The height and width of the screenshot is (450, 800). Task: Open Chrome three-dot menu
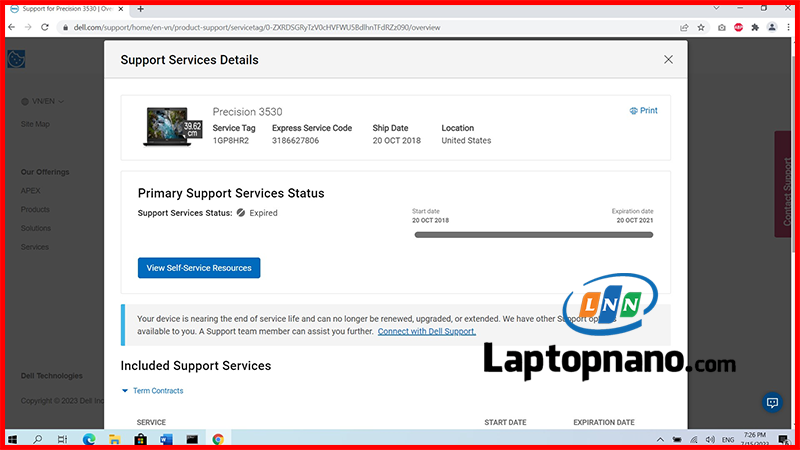coord(787,27)
